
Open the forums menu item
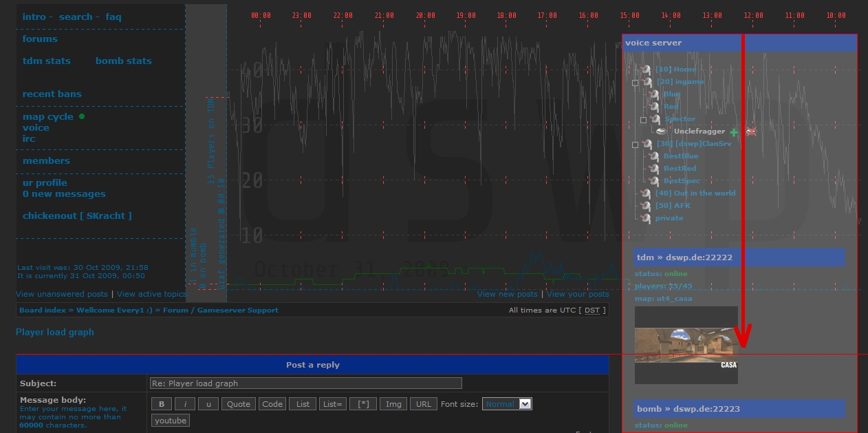[x=40, y=39]
